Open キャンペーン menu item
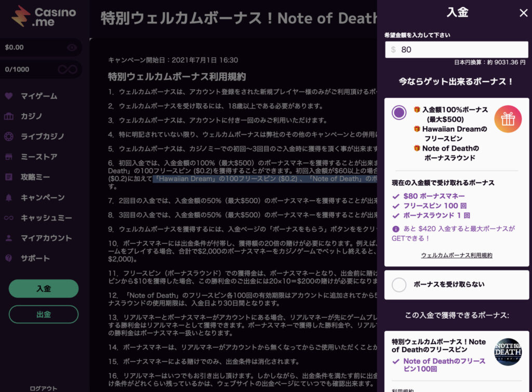This screenshot has width=532, height=392. click(x=43, y=197)
